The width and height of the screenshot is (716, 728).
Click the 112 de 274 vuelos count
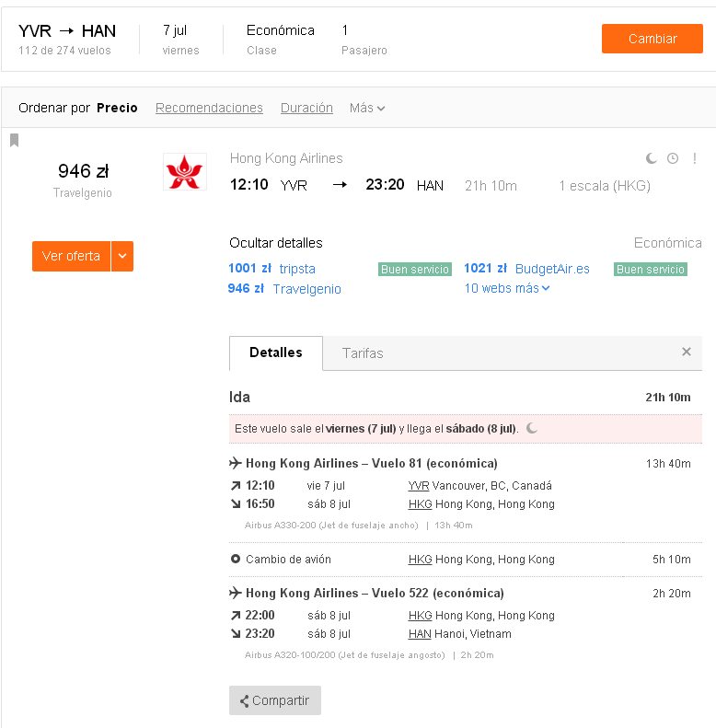click(64, 50)
